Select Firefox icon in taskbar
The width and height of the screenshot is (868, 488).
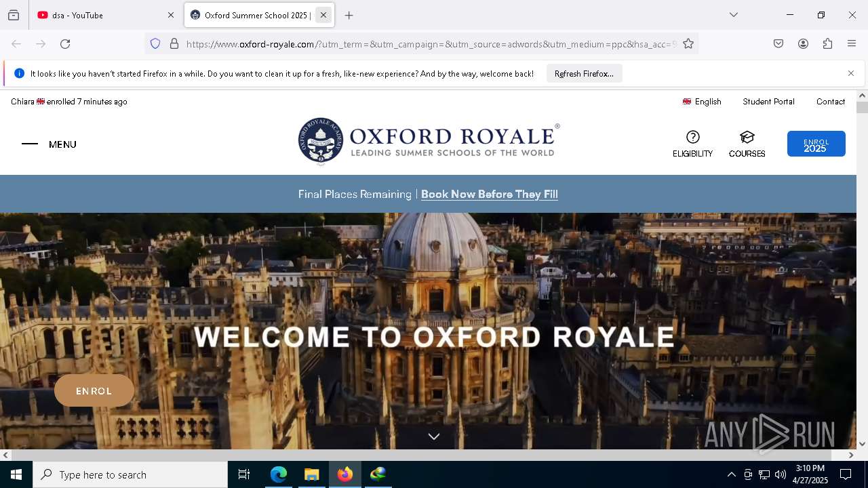click(345, 474)
